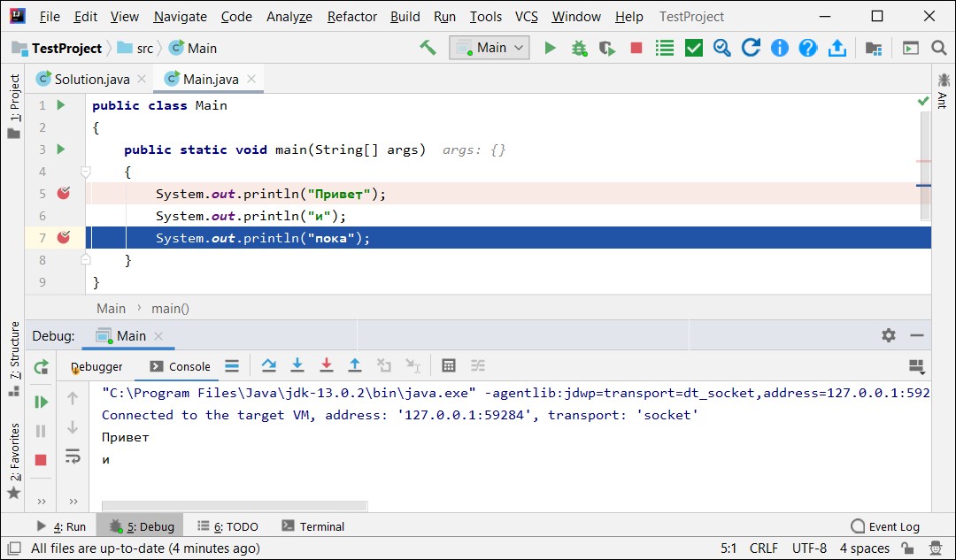
Task: Open the 6: TODO tool window
Action: (x=228, y=526)
